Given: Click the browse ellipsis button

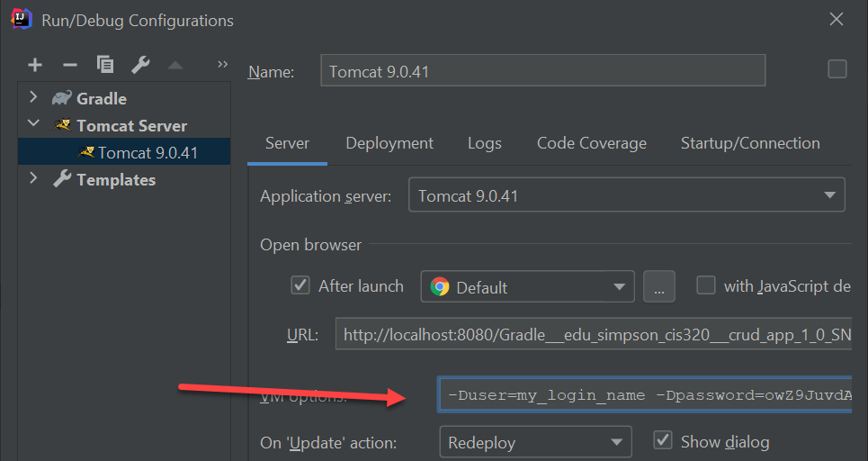Looking at the screenshot, I should (658, 286).
